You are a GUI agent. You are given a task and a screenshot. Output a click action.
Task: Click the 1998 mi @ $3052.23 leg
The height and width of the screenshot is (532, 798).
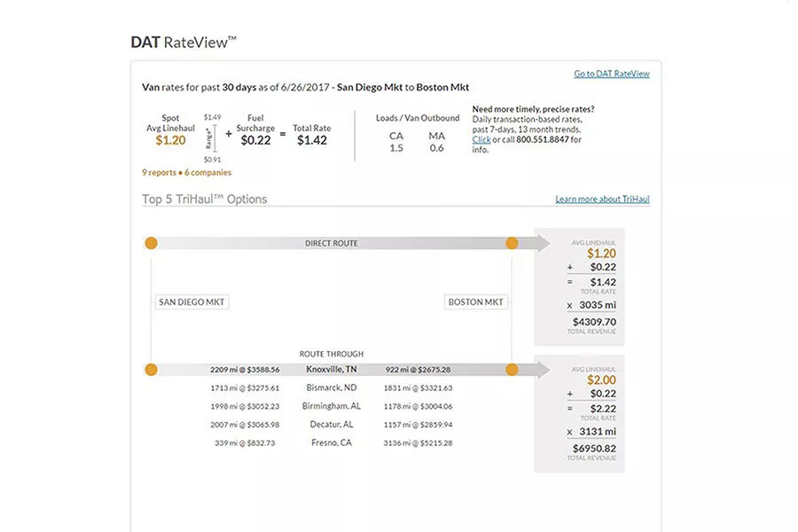(245, 406)
